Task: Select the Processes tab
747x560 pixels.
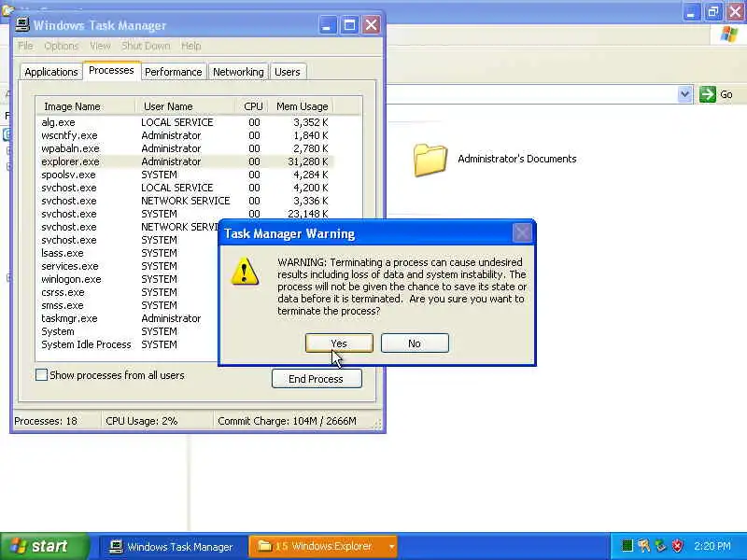Action: tap(111, 71)
